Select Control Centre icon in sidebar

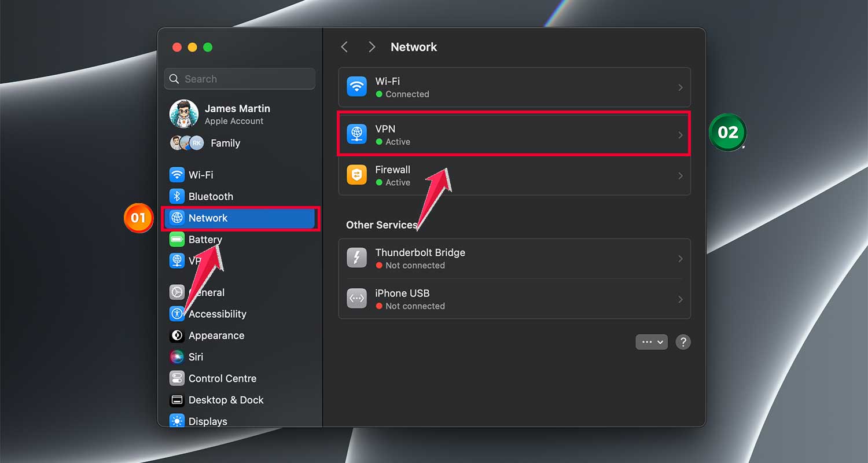pyautogui.click(x=176, y=379)
